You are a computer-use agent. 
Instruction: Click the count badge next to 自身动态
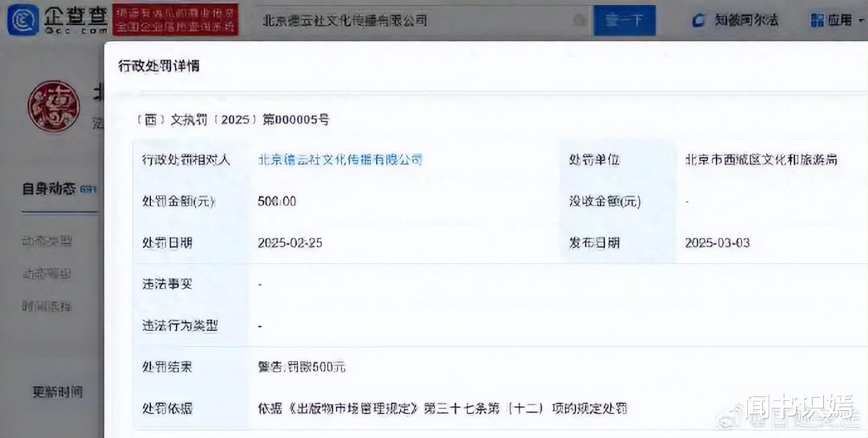pyautogui.click(x=86, y=189)
